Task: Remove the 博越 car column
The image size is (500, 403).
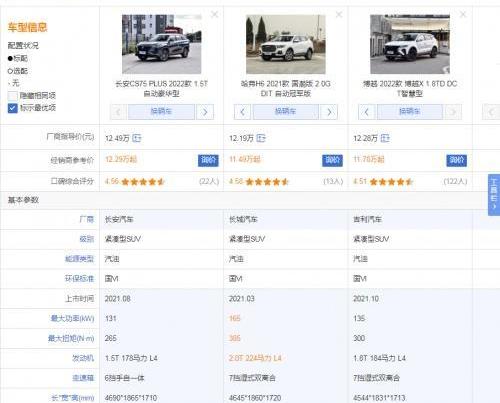Action: [463, 14]
